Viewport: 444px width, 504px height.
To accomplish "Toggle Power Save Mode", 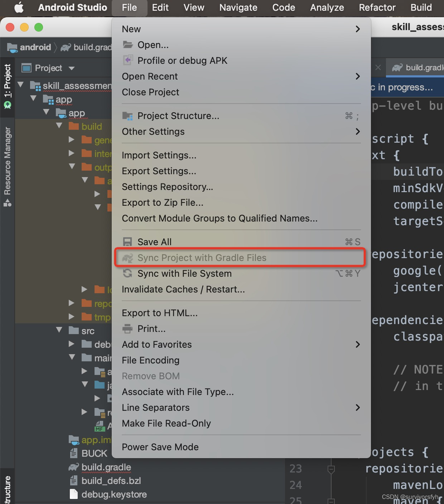I will (241, 447).
